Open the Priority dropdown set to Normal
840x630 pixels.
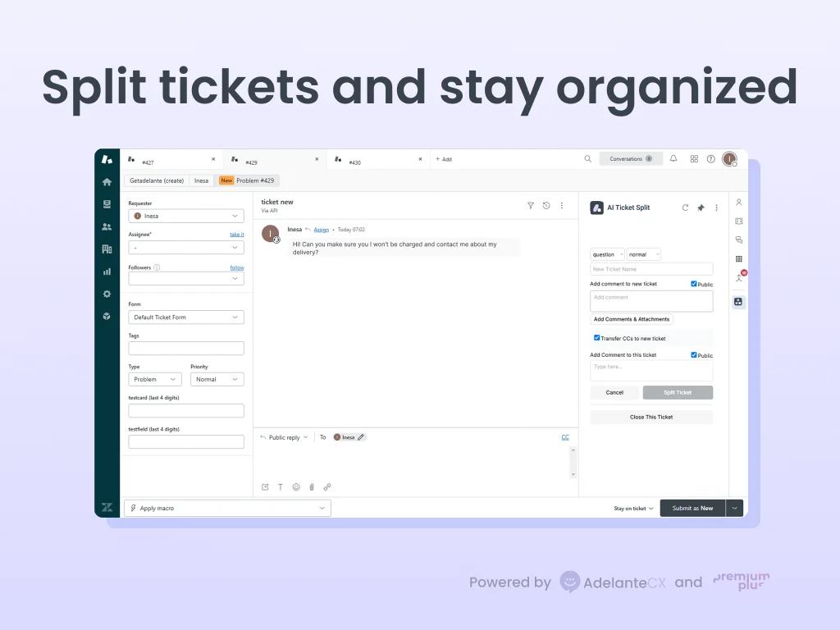tap(217, 379)
